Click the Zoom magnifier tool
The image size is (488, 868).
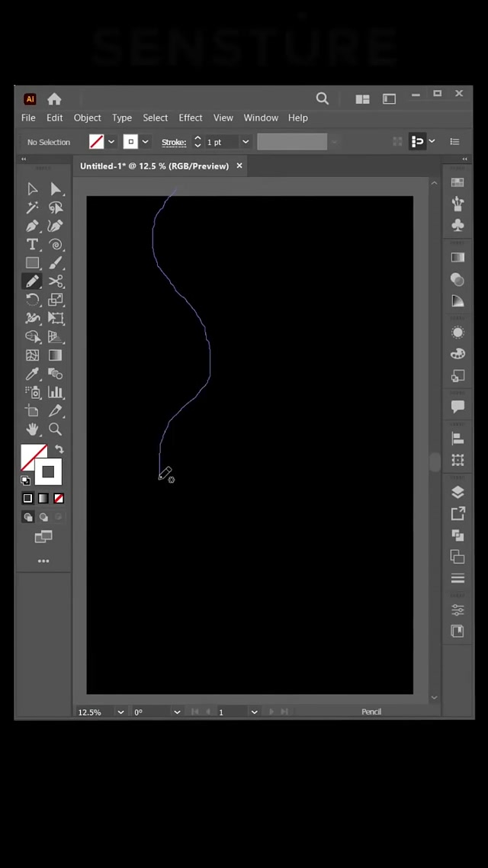click(56, 429)
